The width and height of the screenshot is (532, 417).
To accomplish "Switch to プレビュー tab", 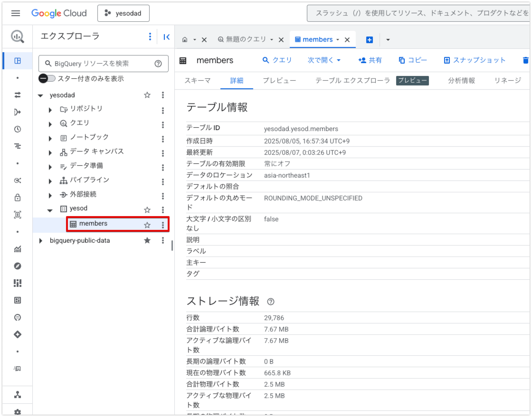I will pos(279,81).
